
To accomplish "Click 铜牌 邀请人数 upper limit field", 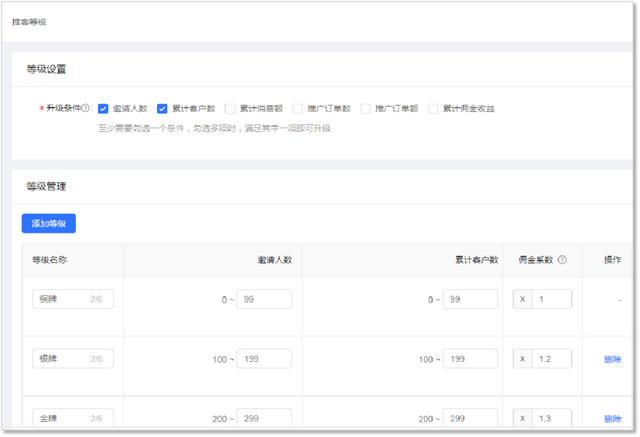I will [x=264, y=299].
